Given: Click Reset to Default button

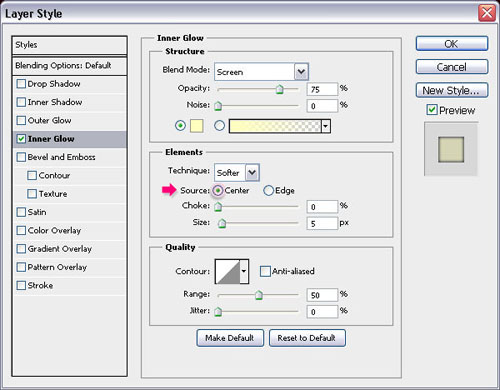Looking at the screenshot, I should pos(307,338).
